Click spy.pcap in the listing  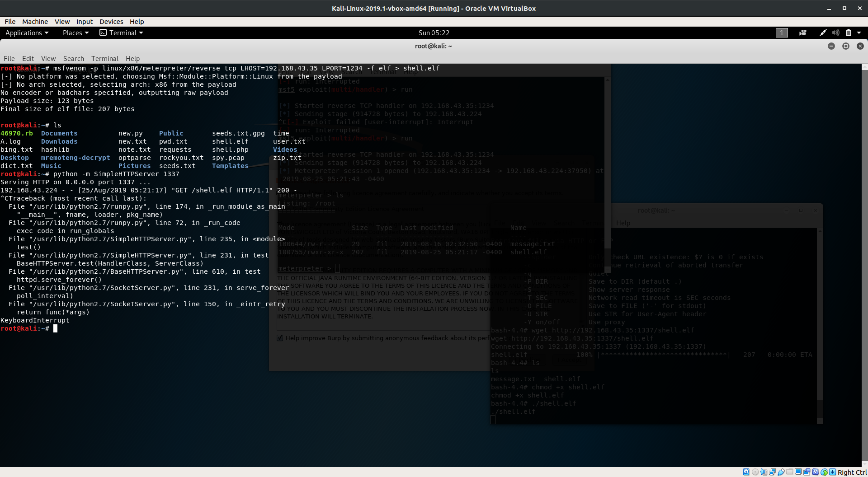[x=228, y=158]
